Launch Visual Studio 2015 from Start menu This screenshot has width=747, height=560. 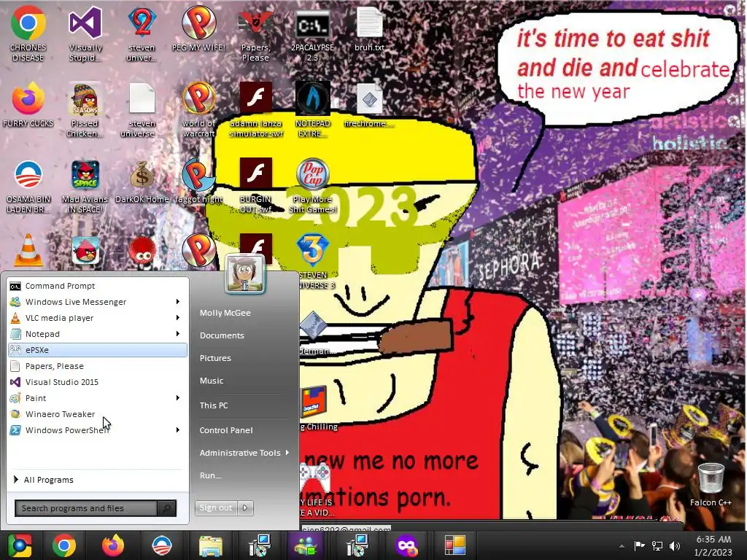coord(98,382)
